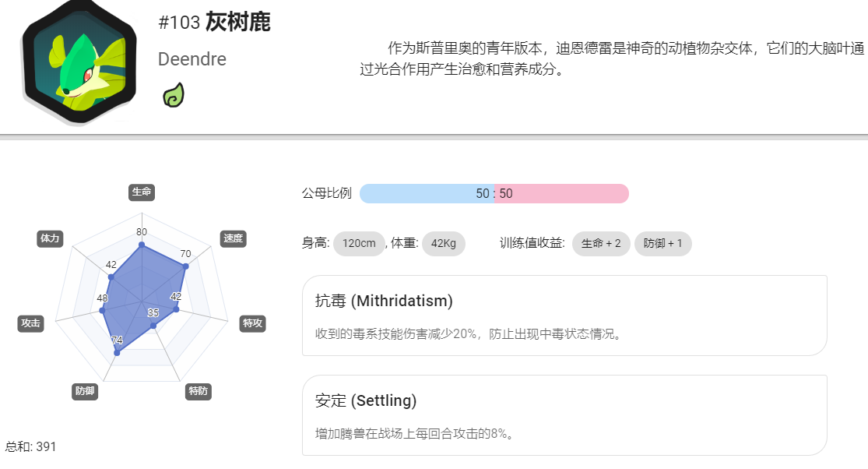The width and height of the screenshot is (868, 469).
Task: Click the 74 defense data point on chart
Action: (117, 353)
